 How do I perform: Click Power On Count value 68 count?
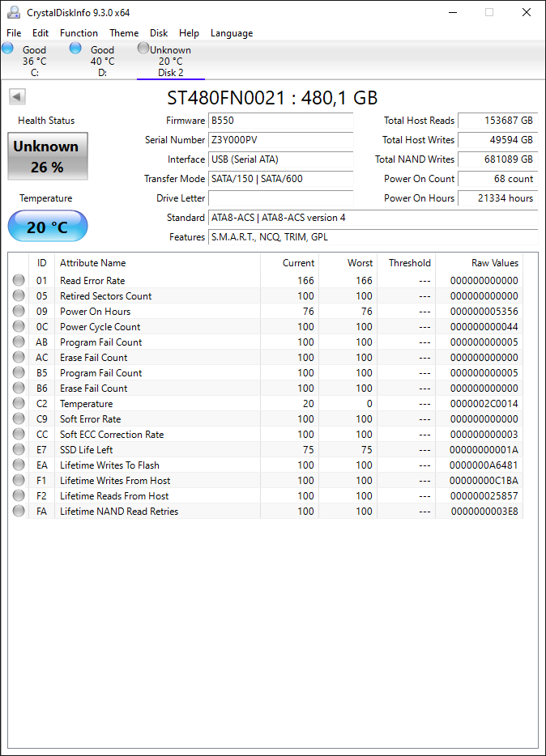(497, 178)
